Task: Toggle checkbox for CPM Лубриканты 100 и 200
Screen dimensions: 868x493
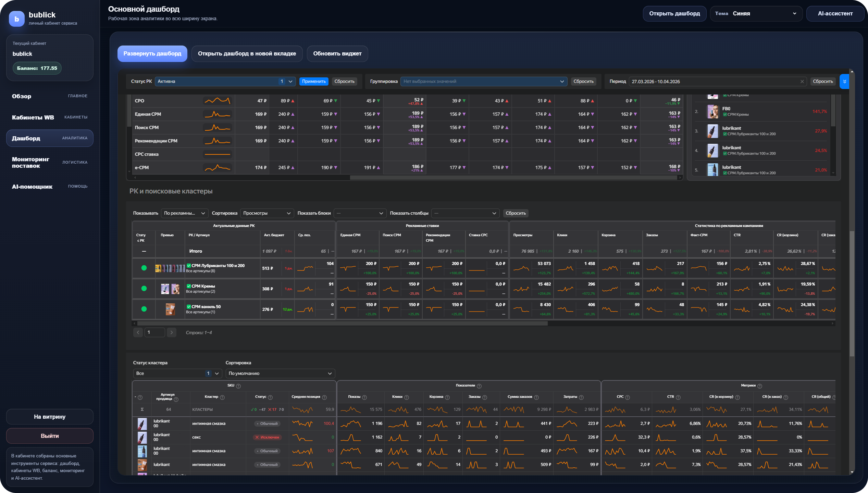Action: pyautogui.click(x=189, y=266)
